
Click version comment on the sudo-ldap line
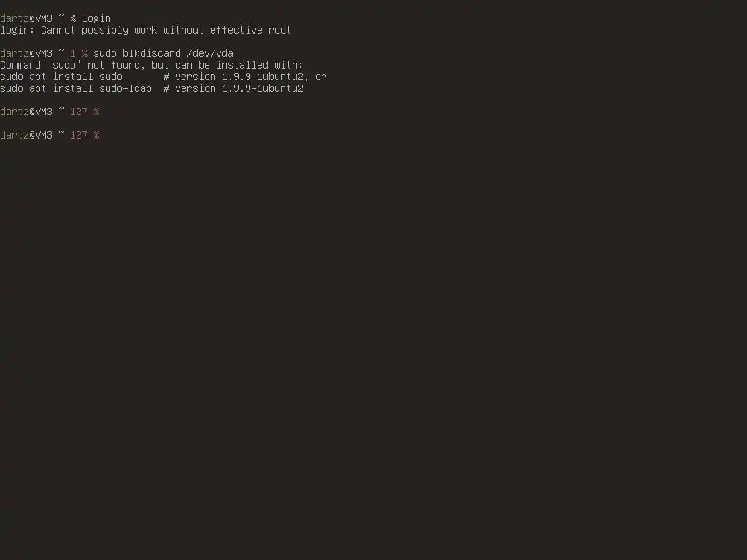coord(233,88)
